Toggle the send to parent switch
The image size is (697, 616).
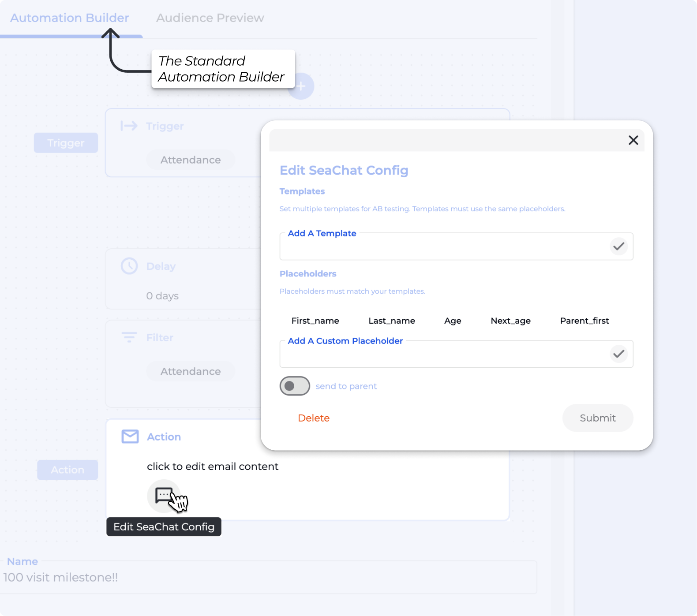[295, 386]
